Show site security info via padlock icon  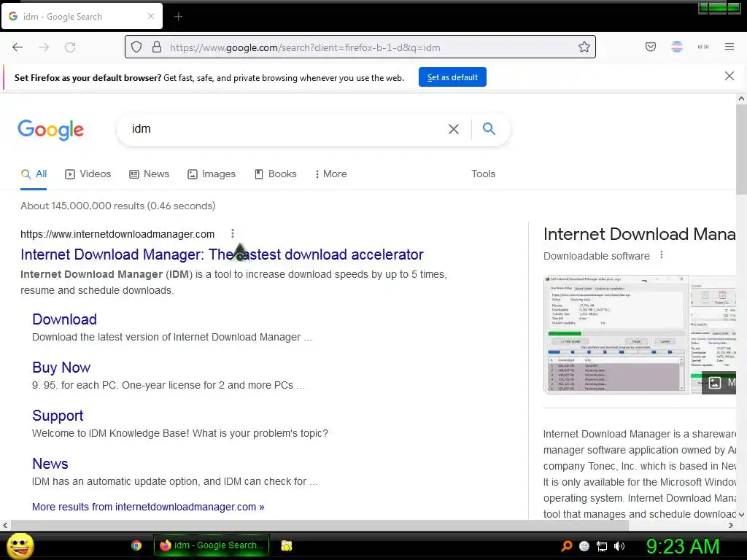(x=157, y=47)
